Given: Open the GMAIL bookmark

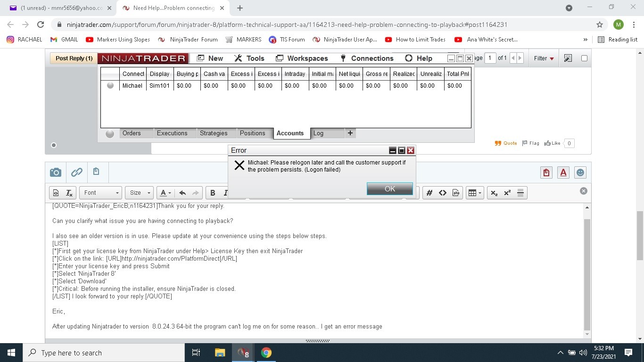Looking at the screenshot, I should pyautogui.click(x=64, y=40).
